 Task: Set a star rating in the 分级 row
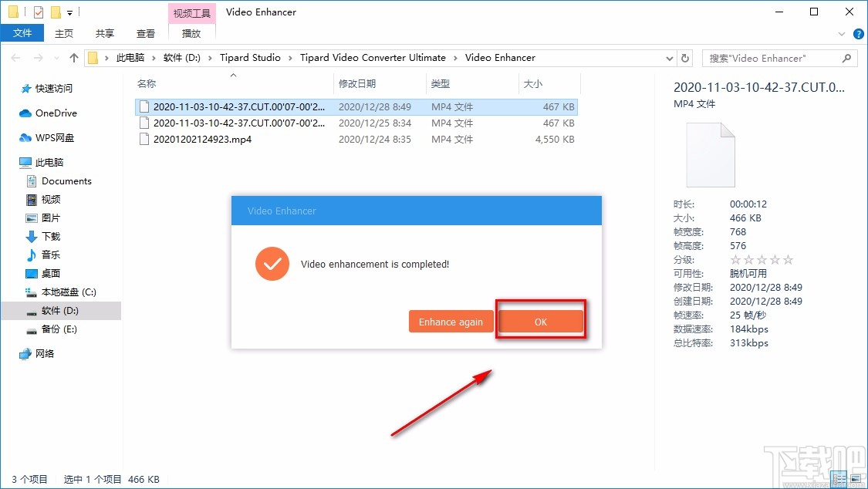tap(760, 259)
